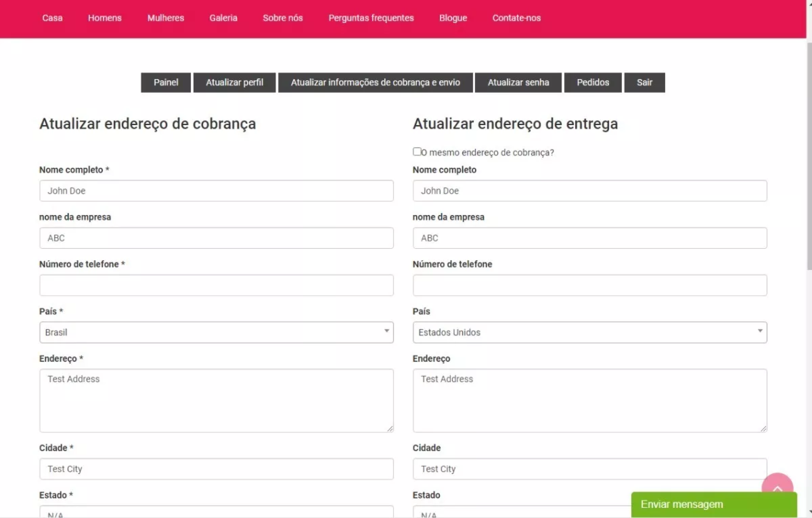Open the billing País dropdown showing Brasil
This screenshot has height=518, width=812.
click(216, 333)
